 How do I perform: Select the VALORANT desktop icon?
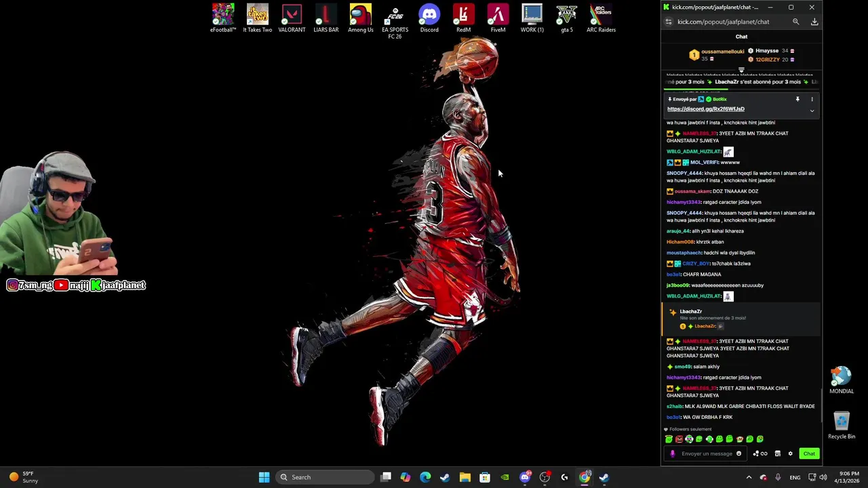click(x=292, y=18)
